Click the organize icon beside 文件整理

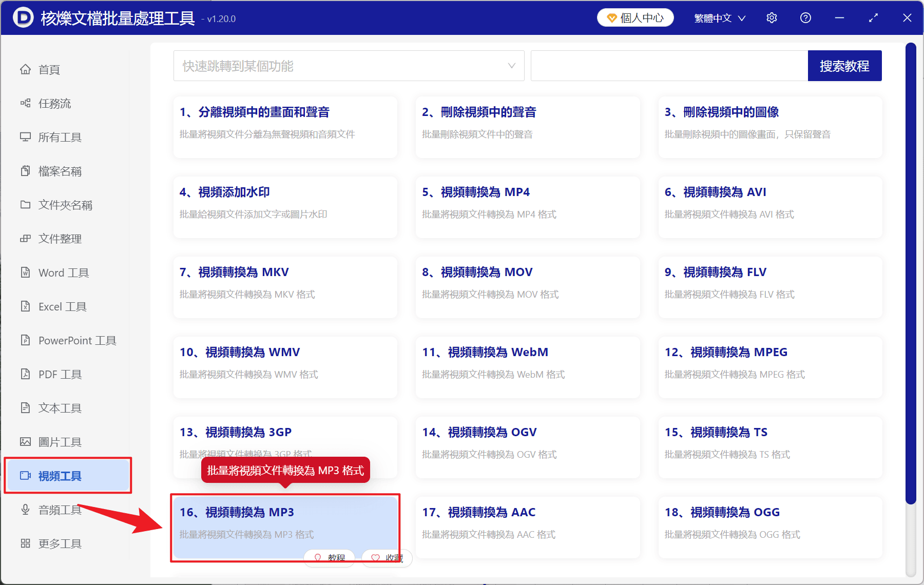coord(25,239)
